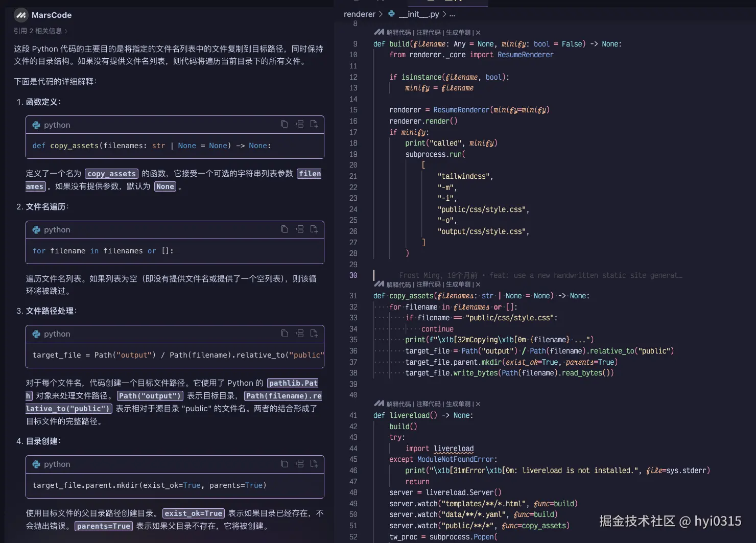Click 'tw_proc = subprocess.Popen(' on line 52
The width and height of the screenshot is (756, 543).
(x=443, y=537)
